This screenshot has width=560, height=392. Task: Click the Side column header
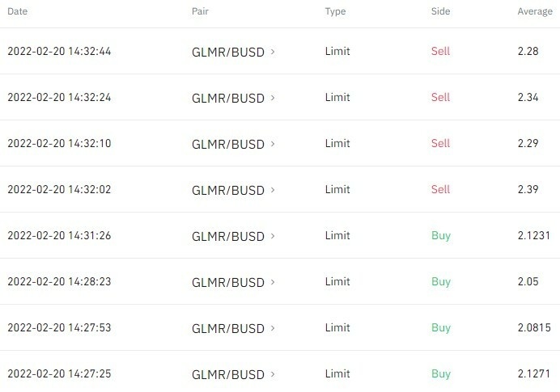point(440,12)
